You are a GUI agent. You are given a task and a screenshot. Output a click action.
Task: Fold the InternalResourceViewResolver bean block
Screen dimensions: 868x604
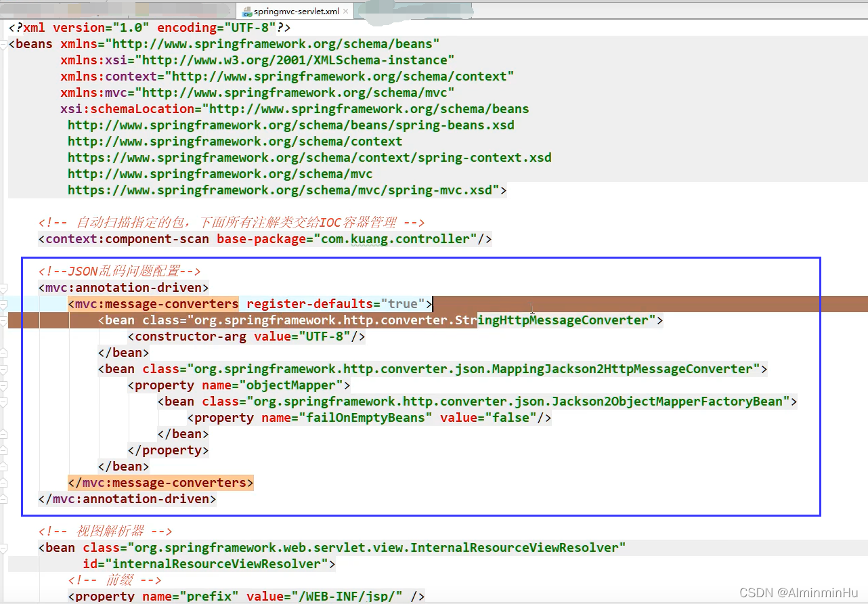click(x=3, y=548)
